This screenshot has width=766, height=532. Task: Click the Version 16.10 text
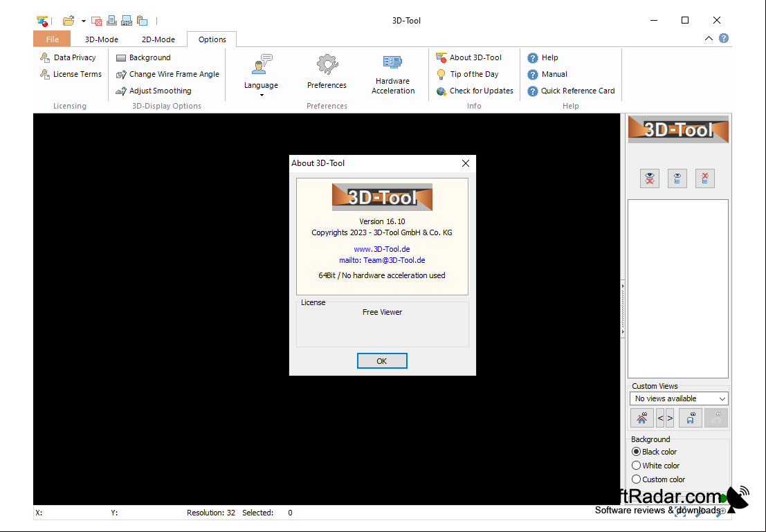point(382,221)
